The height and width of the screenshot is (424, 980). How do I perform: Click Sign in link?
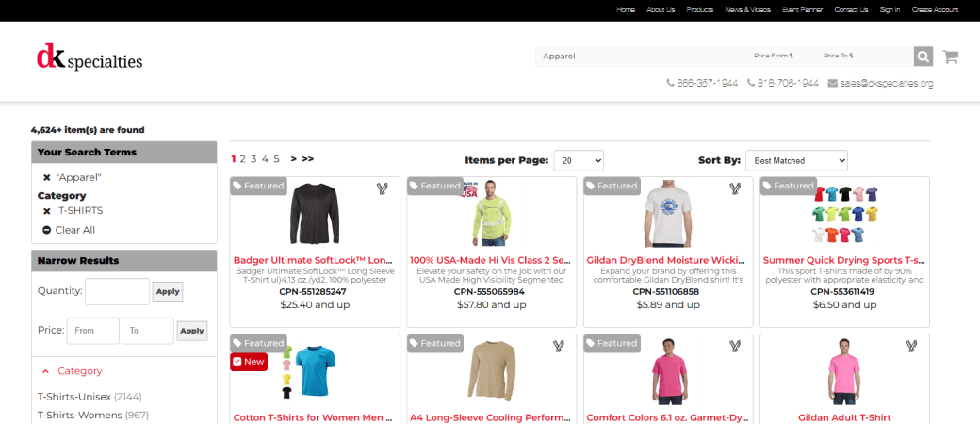(x=890, y=10)
